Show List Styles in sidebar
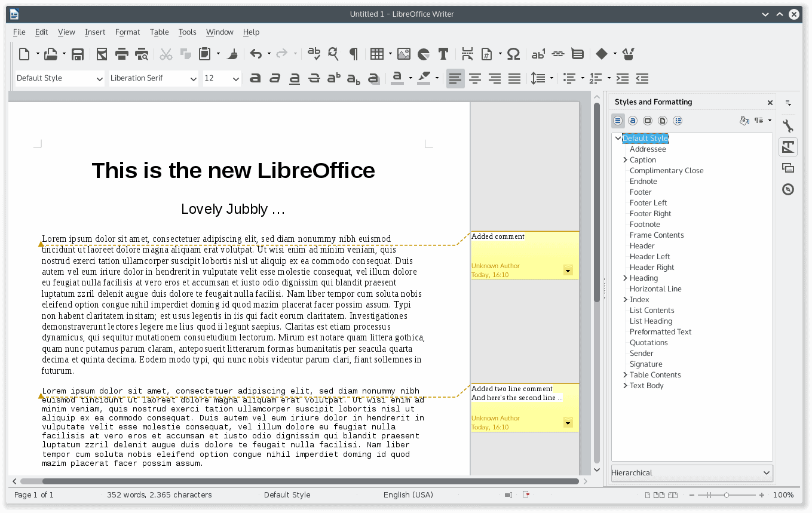 click(678, 121)
